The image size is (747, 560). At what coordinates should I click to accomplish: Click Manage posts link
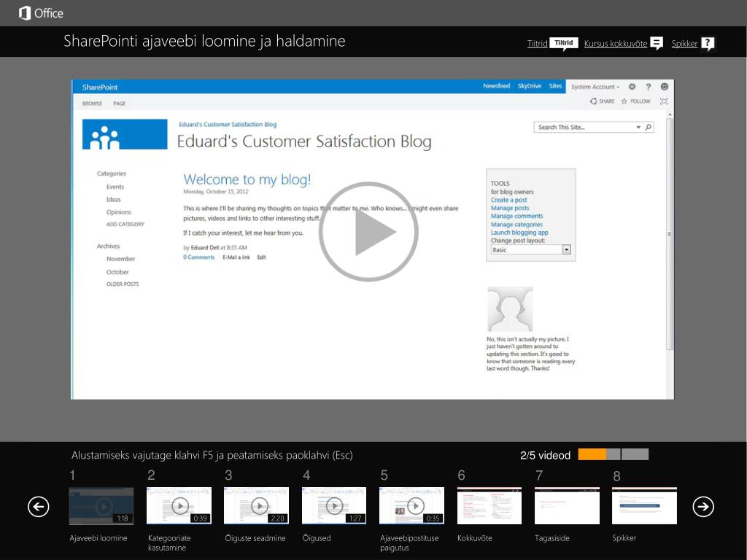click(x=510, y=208)
